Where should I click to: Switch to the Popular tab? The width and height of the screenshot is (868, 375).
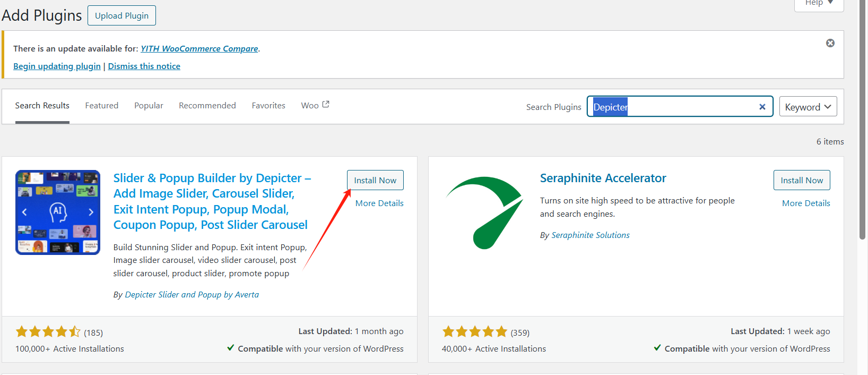tap(149, 106)
